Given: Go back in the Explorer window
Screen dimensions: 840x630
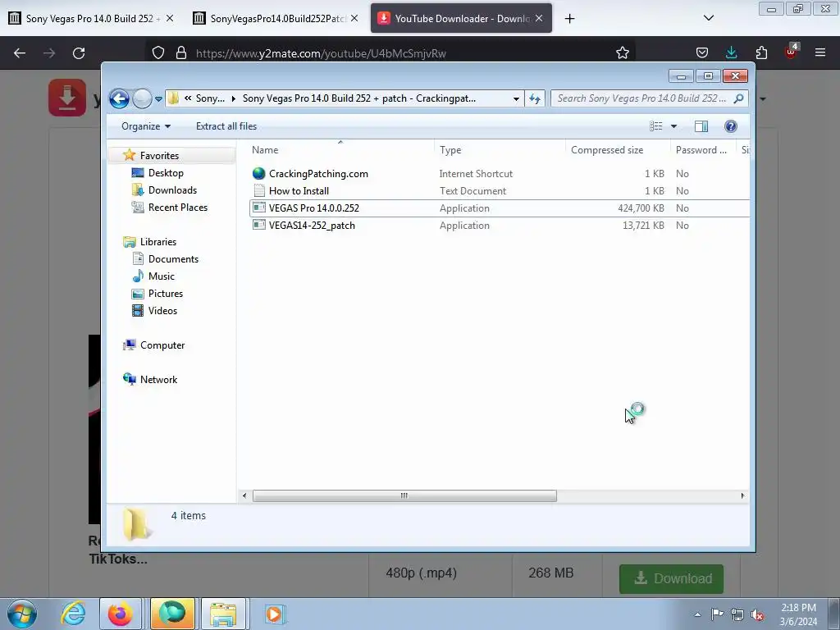Looking at the screenshot, I should 119,98.
